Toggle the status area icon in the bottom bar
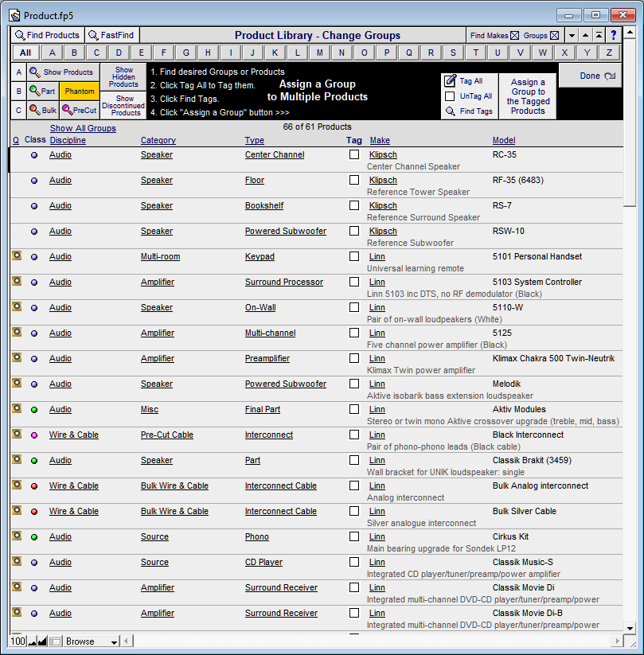 [55, 641]
